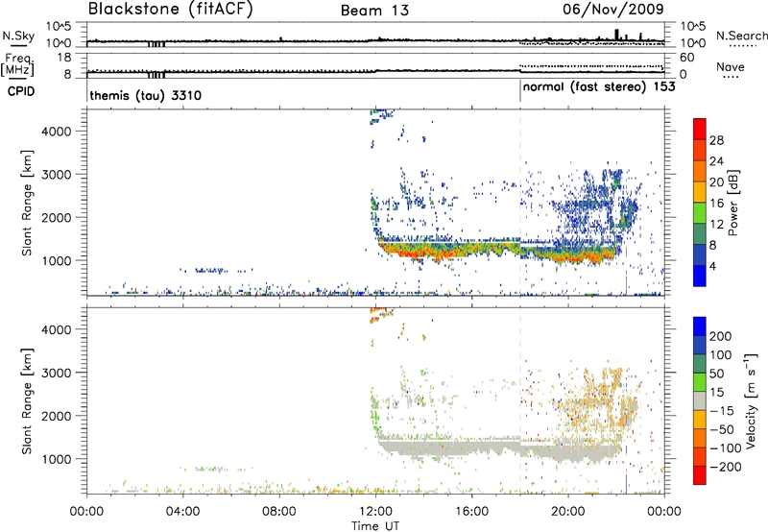Click 'Slant Range [km]' label of velocity panel
Screen dimensions: 768x532
click(27, 401)
